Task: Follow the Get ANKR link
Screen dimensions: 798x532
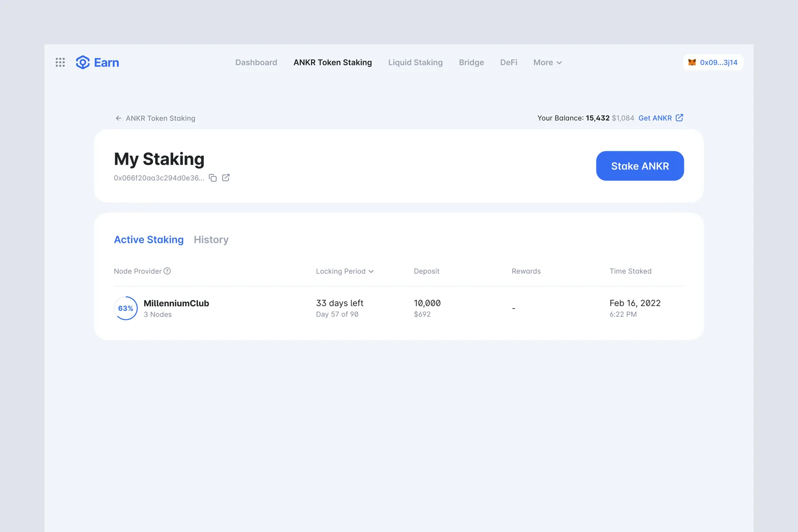Action: [x=655, y=118]
